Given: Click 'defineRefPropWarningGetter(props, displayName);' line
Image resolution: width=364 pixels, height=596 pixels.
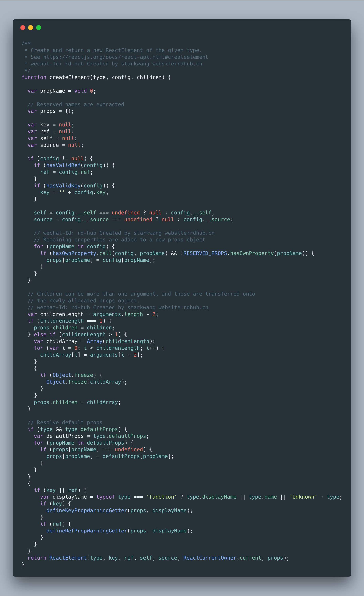Looking at the screenshot, I should tap(119, 531).
